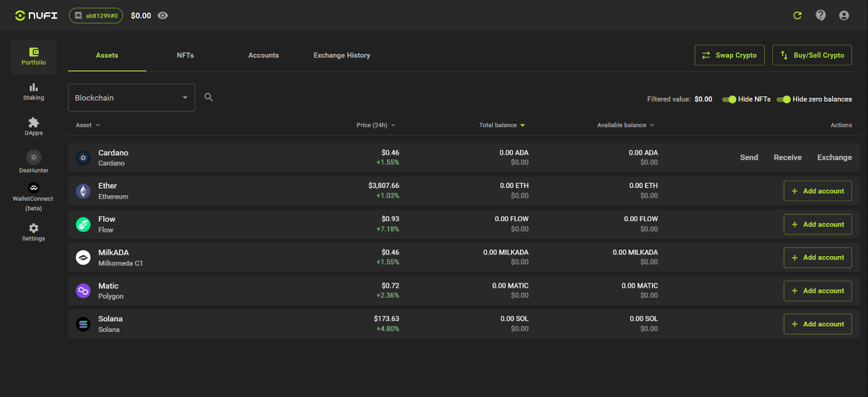This screenshot has width=868, height=397.
Task: Sort by Available balance column
Action: point(626,125)
